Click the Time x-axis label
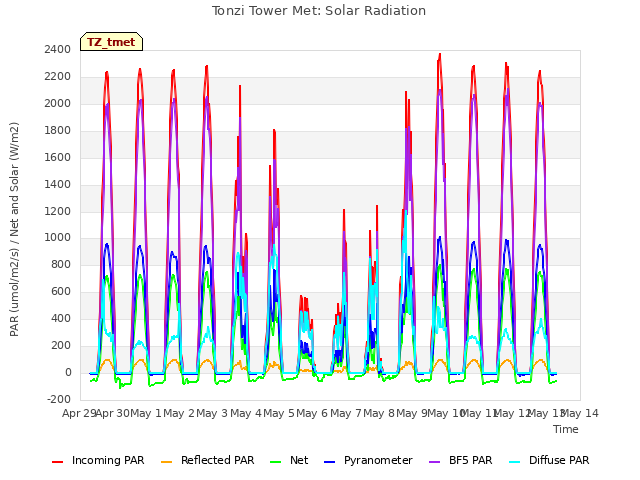Screen dimensions: 640x480 tap(566, 429)
